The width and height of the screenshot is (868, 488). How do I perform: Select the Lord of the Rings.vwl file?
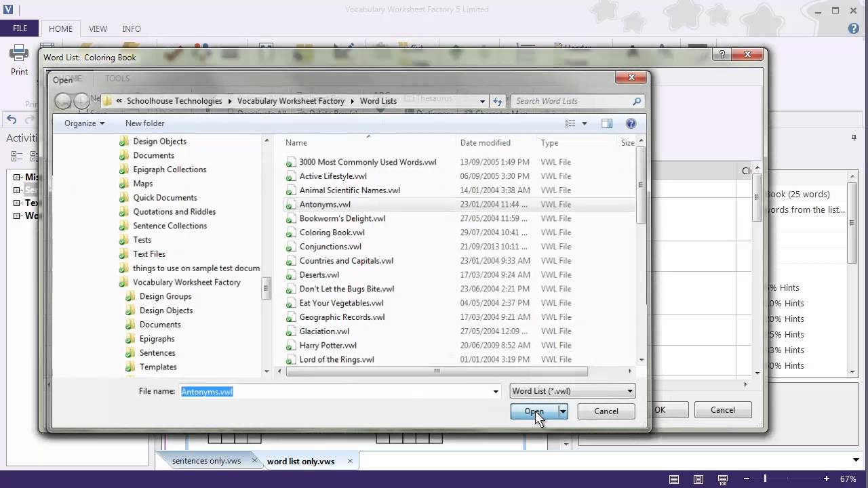[x=336, y=359]
